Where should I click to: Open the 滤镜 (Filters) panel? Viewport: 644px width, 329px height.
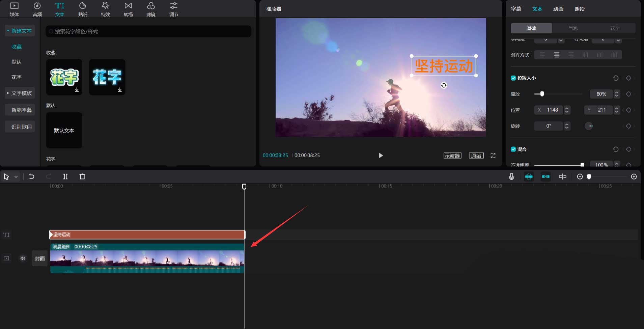click(151, 9)
